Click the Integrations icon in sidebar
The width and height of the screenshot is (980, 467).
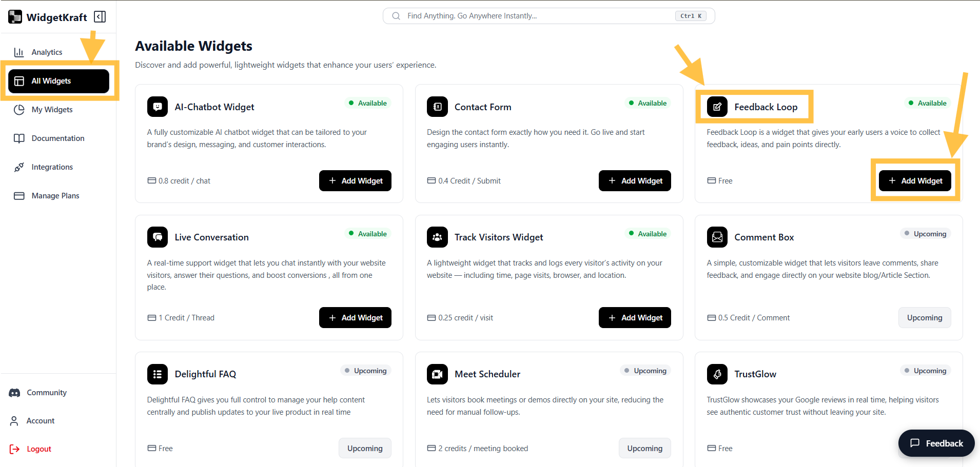19,167
